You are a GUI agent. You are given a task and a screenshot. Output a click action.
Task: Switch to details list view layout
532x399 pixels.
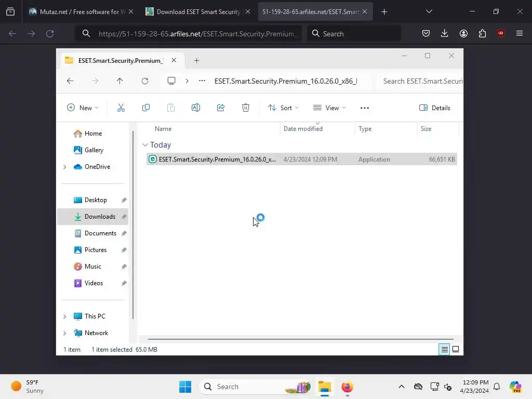click(x=444, y=349)
